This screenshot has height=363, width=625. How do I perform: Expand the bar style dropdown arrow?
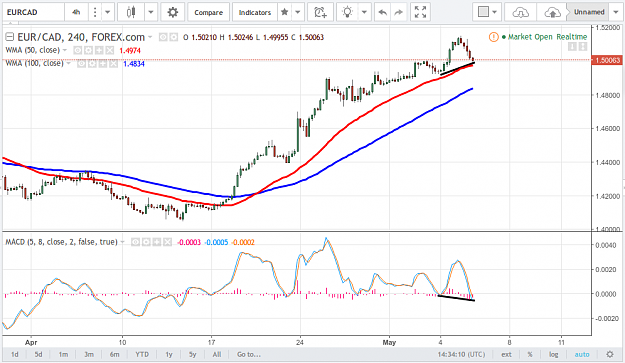151,12
